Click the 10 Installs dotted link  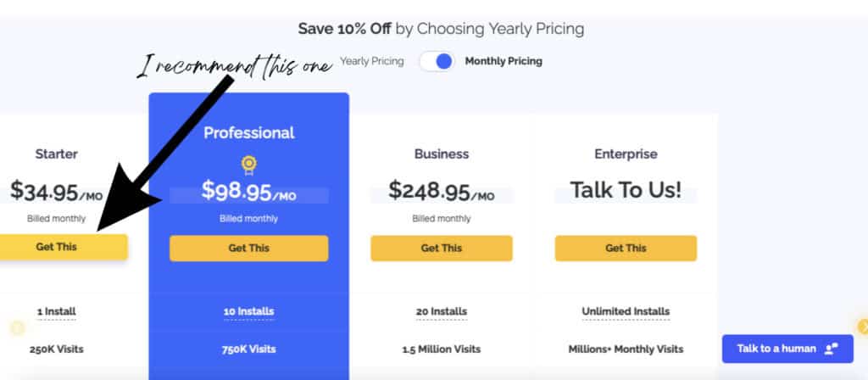pos(248,312)
